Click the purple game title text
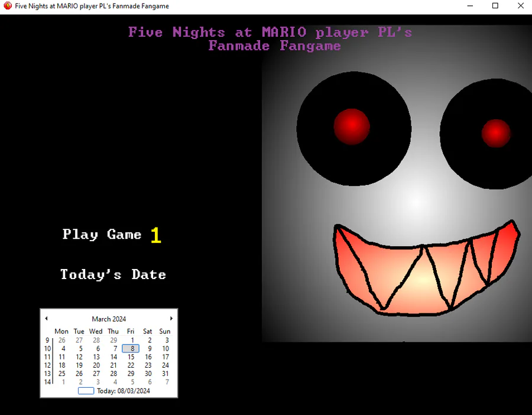 pos(270,38)
